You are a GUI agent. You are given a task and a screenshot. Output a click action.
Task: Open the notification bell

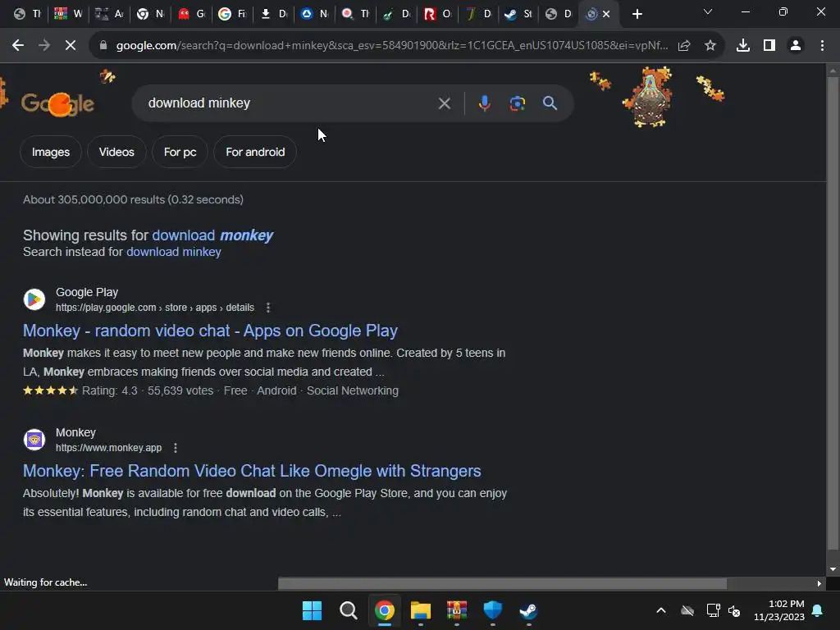pyautogui.click(x=818, y=610)
